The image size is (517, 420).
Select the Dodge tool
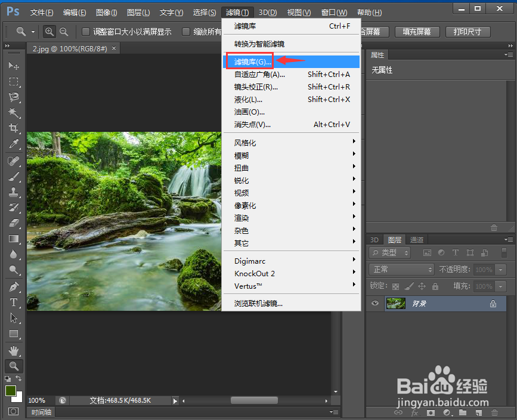coord(14,270)
